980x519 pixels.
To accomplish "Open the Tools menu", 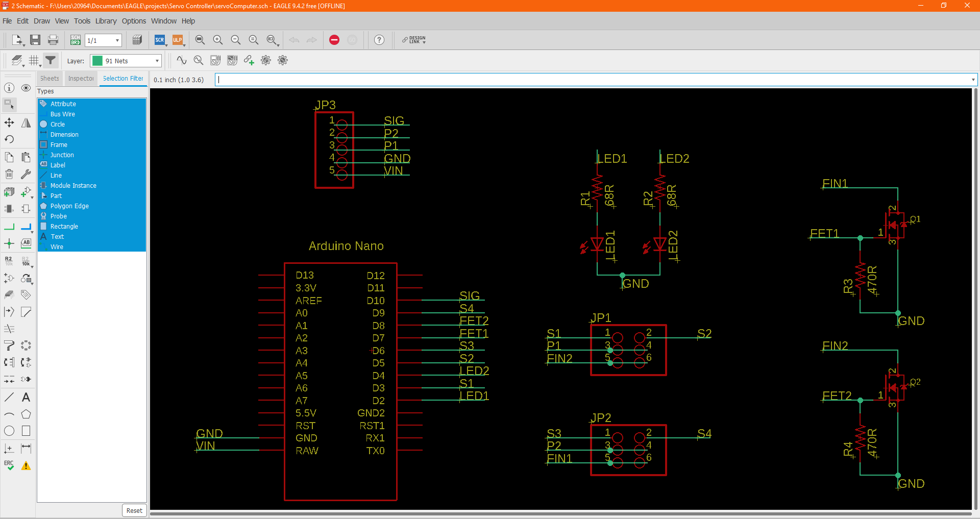I will click(x=82, y=21).
